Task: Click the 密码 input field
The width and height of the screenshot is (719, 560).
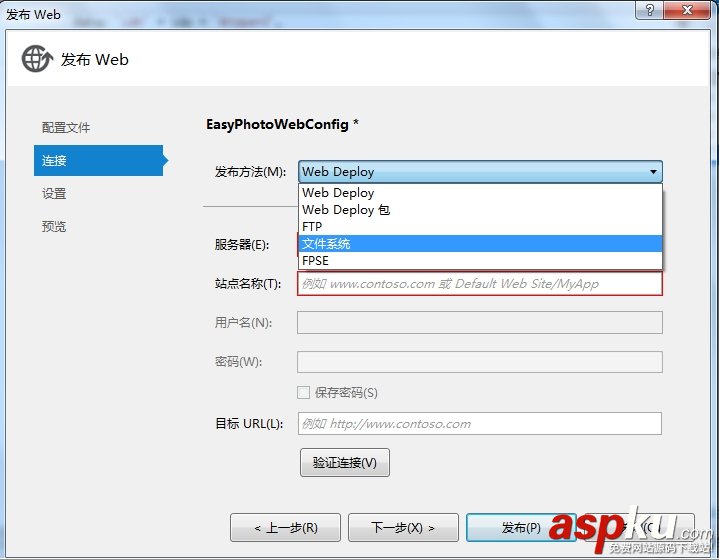Action: tap(480, 362)
